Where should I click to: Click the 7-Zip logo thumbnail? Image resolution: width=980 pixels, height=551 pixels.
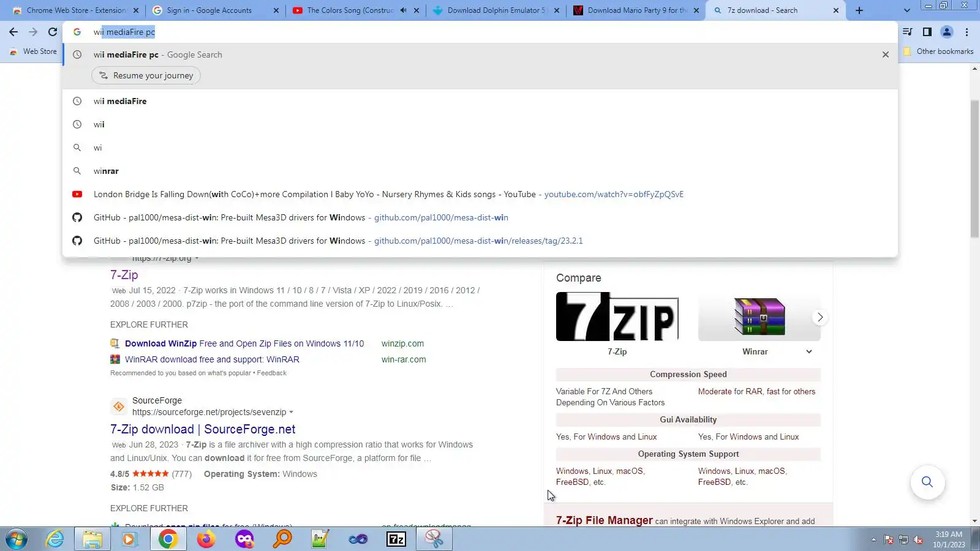tap(617, 317)
